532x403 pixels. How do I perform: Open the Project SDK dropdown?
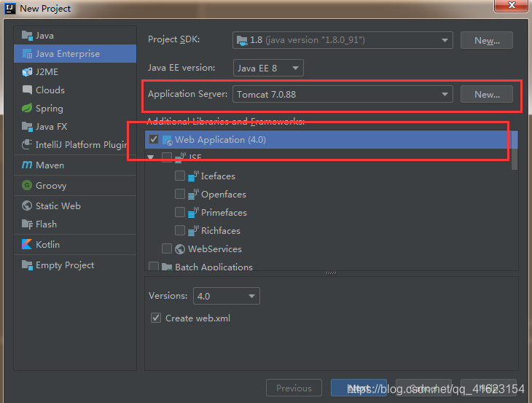[343, 40]
